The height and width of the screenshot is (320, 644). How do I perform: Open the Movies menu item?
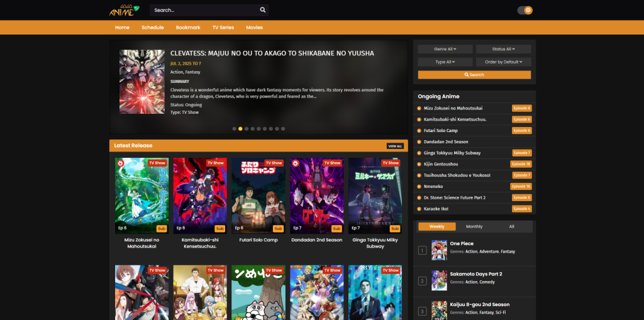[x=255, y=28]
